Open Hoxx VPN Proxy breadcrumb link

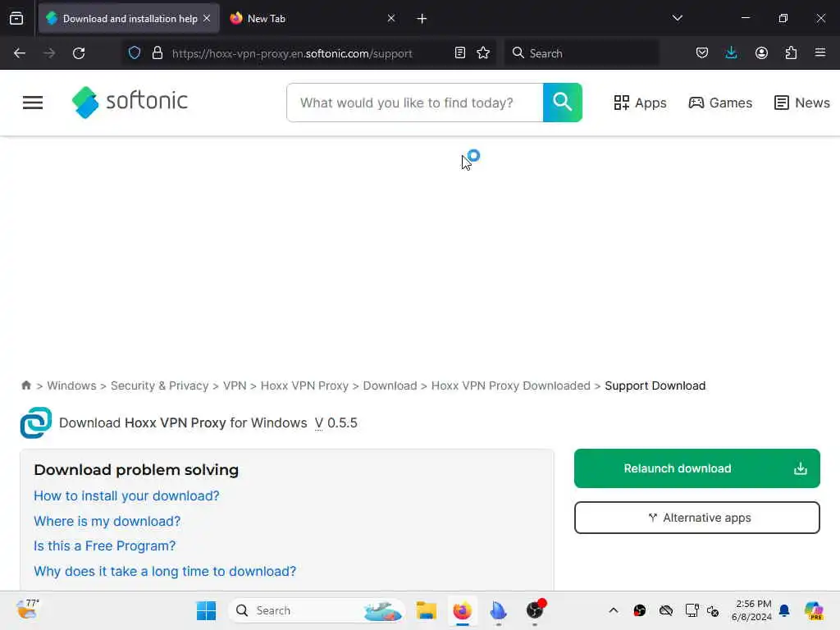(x=304, y=386)
